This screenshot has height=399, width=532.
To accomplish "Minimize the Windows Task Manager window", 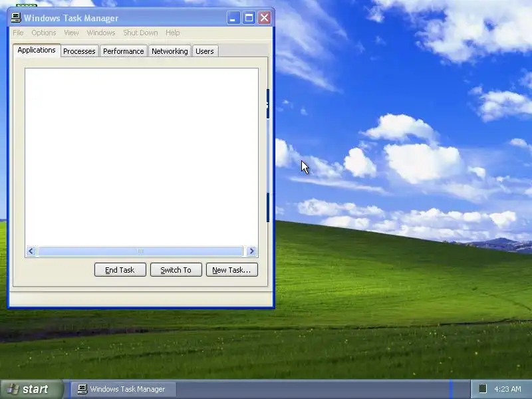I will pos(233,18).
